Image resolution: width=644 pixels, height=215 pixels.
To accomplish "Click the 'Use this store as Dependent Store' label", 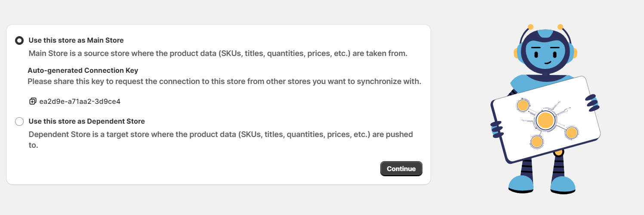I will [x=86, y=122].
